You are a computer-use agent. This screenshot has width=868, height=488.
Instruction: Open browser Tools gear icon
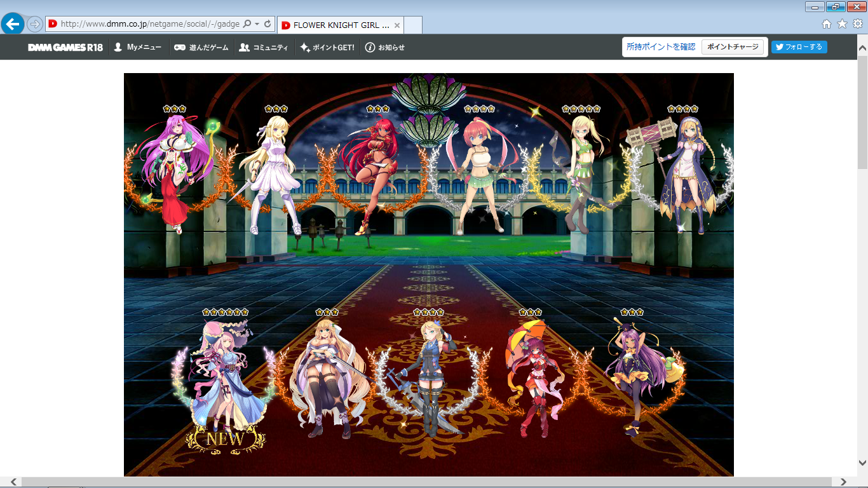858,24
